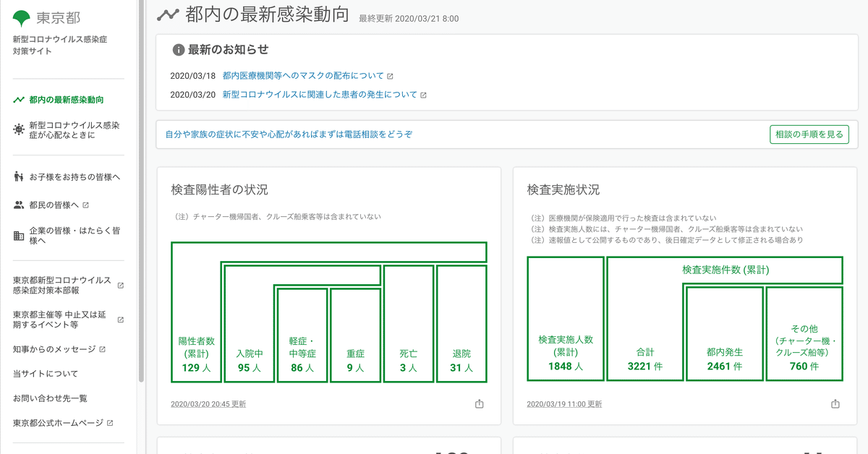Screen dimensions: 868x454
Task: Click the 検査実施件数 (累計) header label
Action: click(726, 270)
